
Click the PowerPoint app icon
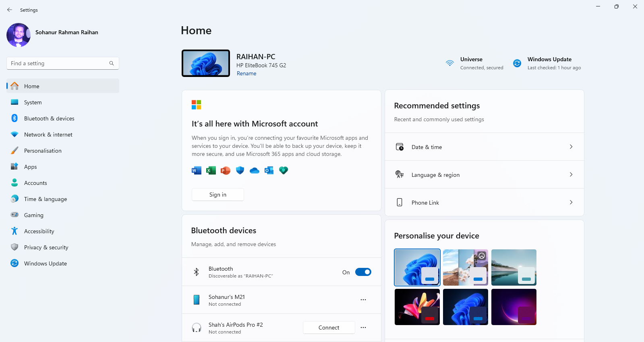[226, 170]
